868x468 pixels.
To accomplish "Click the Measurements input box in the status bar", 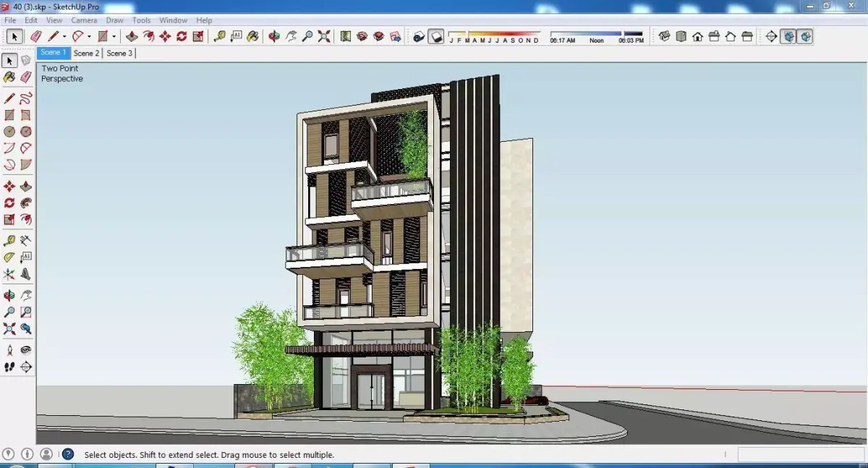I will click(800, 454).
